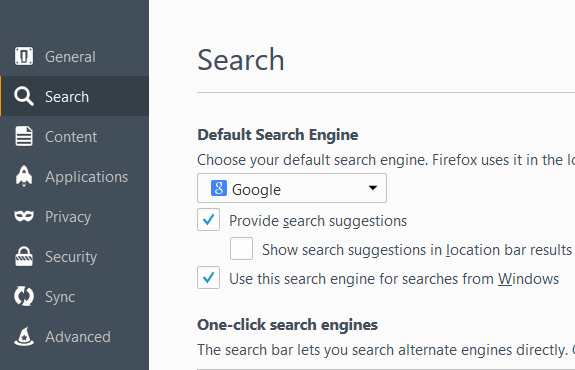Screen dimensions: 575x370
Task: Enable search suggestions in location bar results
Action: 241,249
